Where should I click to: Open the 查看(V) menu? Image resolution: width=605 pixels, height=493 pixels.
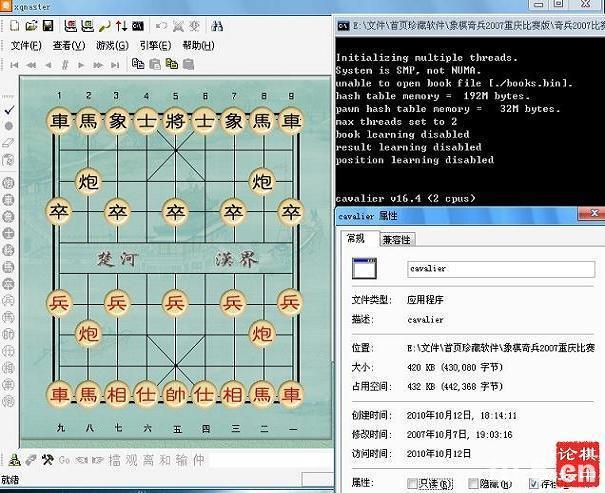[x=69, y=46]
